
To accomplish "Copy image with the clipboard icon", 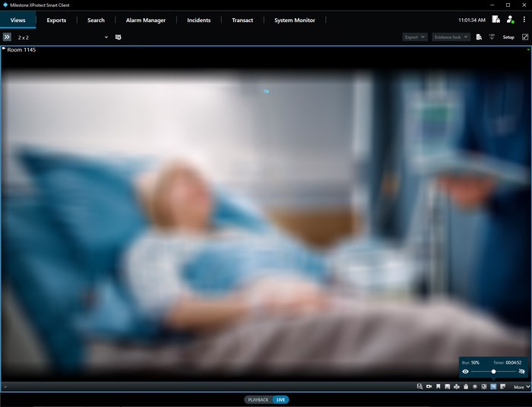I will (x=466, y=386).
